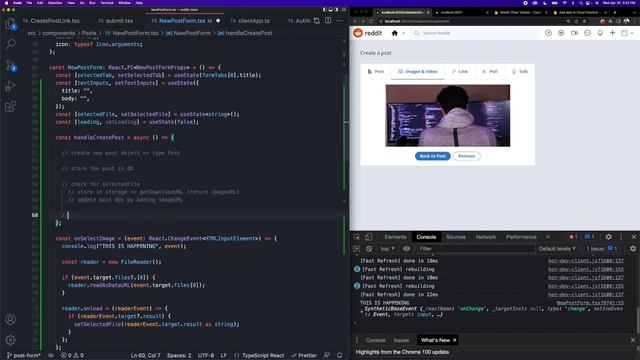Viewport: 640px width, 360px height.
Task: Expand more DevTools tabs chevron
Action: [548, 237]
